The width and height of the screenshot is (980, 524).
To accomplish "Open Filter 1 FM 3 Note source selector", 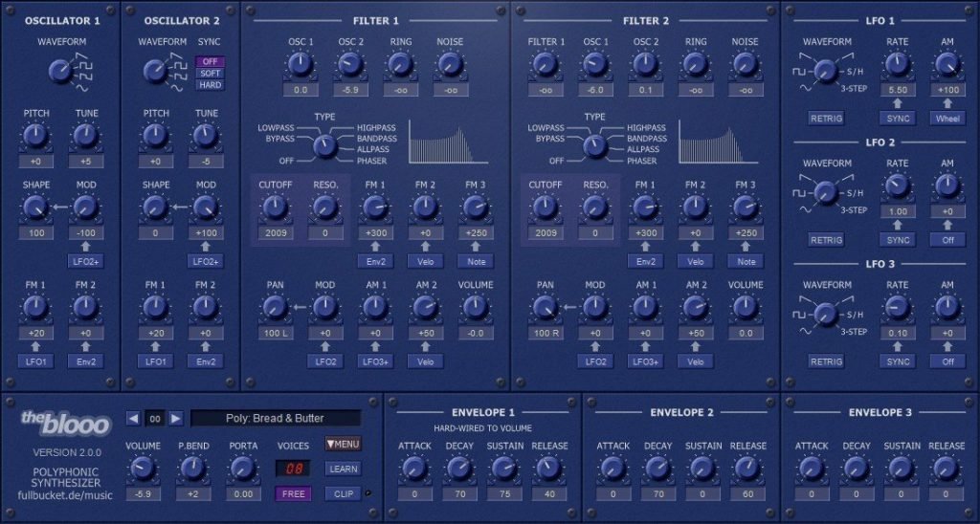I will [x=475, y=261].
